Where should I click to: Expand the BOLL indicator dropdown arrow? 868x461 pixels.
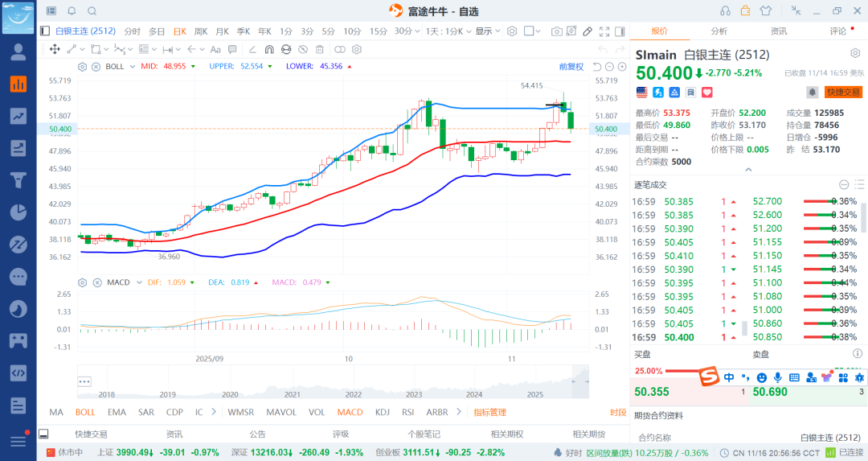coord(133,67)
